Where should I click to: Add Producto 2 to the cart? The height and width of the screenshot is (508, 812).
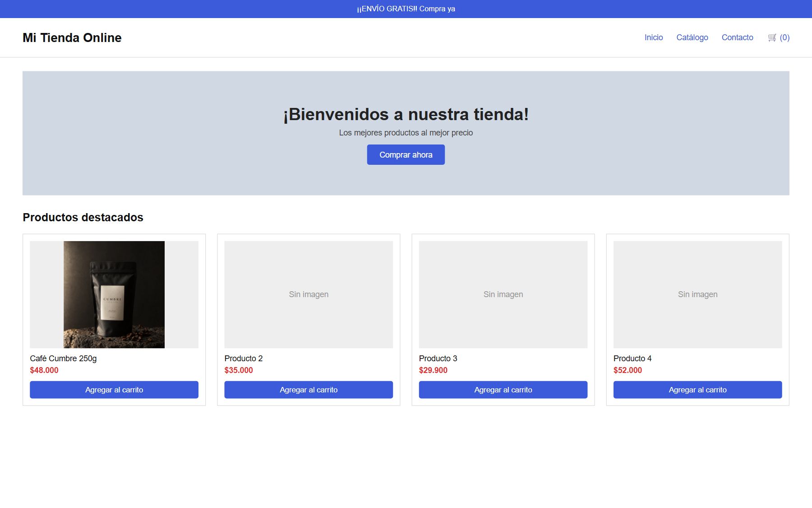[309, 390]
